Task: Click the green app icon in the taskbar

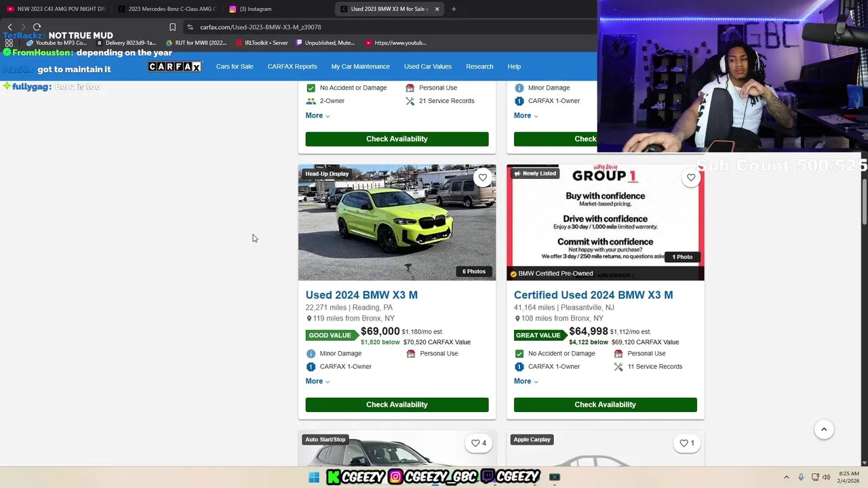Action: point(555,477)
